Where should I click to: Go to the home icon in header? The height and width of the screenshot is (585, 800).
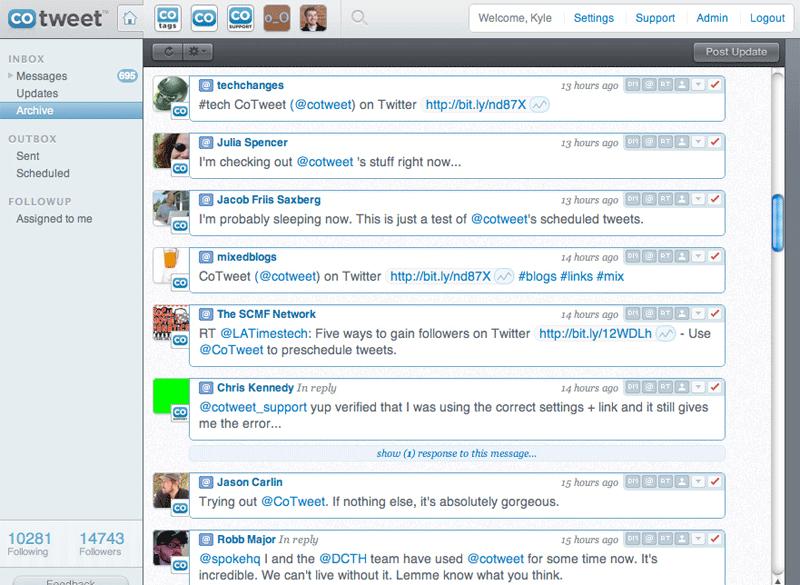(130, 19)
